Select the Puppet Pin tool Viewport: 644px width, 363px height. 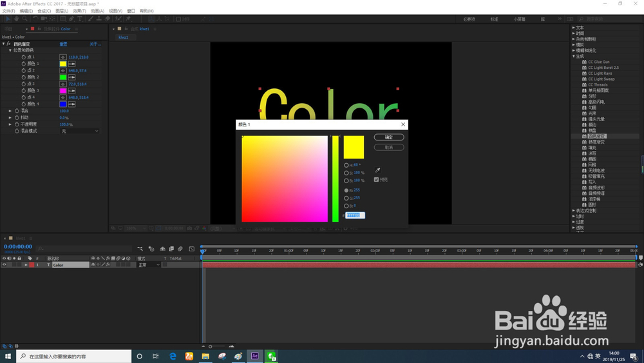[129, 19]
